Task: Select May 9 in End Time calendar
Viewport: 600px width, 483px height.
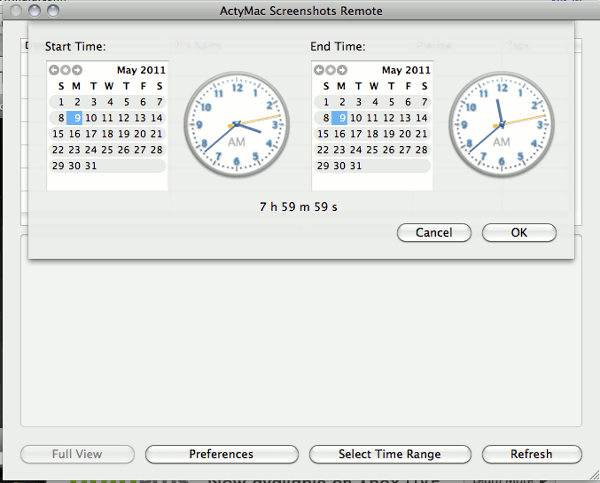Action: click(x=339, y=118)
